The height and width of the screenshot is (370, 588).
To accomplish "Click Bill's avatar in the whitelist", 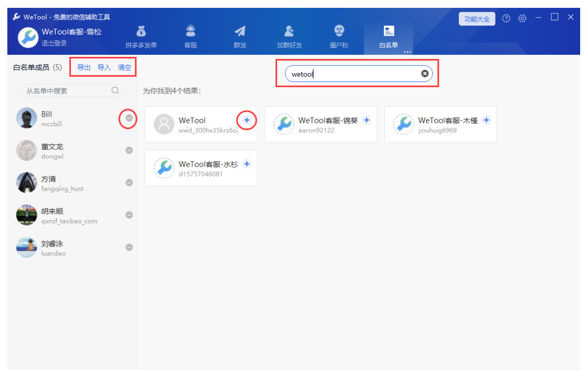I will click(x=26, y=118).
